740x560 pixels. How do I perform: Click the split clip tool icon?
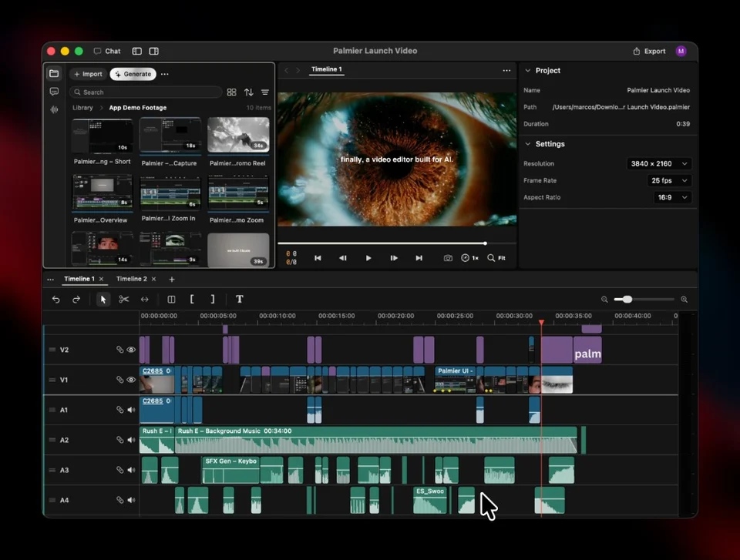point(171,299)
